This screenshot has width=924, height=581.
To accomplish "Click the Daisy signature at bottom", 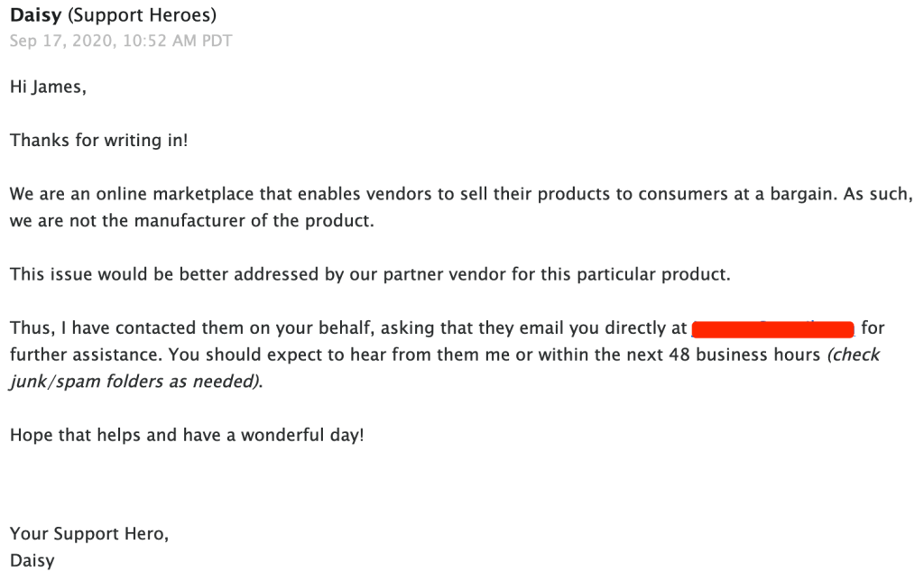I will click(32, 560).
